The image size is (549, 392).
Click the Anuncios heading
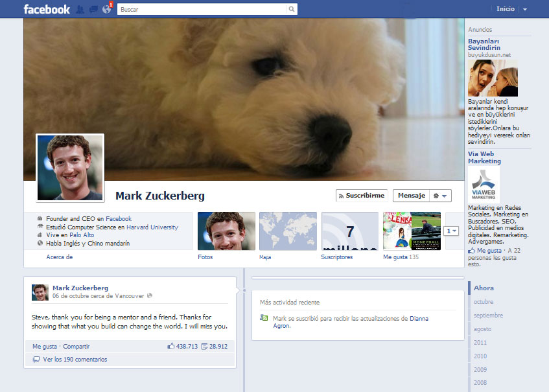480,30
